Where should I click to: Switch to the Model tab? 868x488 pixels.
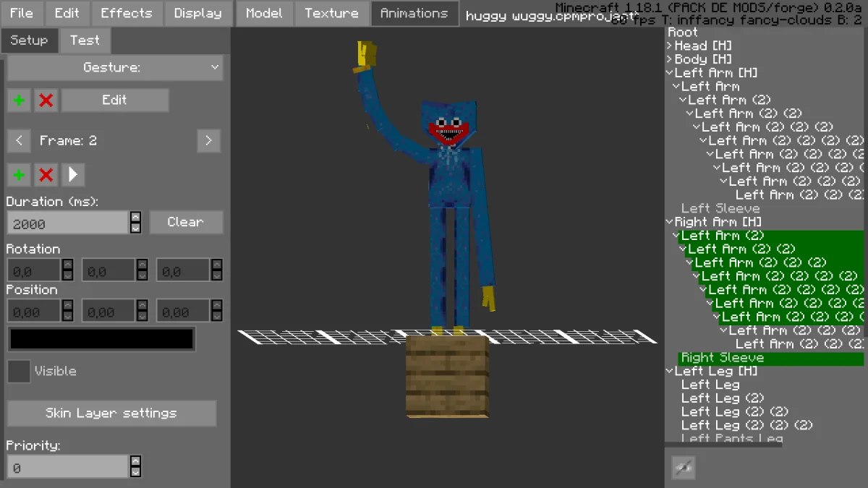(264, 13)
